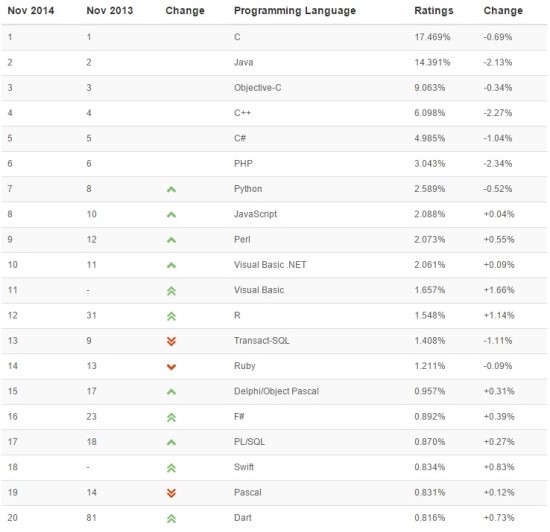550x532 pixels.
Task: Select the Delphi/Object Pascal entry
Action: [x=276, y=391]
